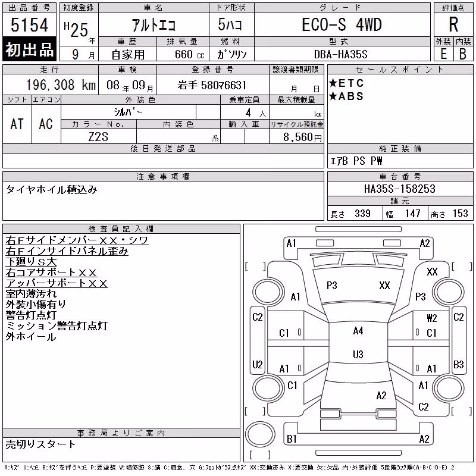Select the note アッパーサポート××
The image size is (476, 476).
click(x=57, y=283)
